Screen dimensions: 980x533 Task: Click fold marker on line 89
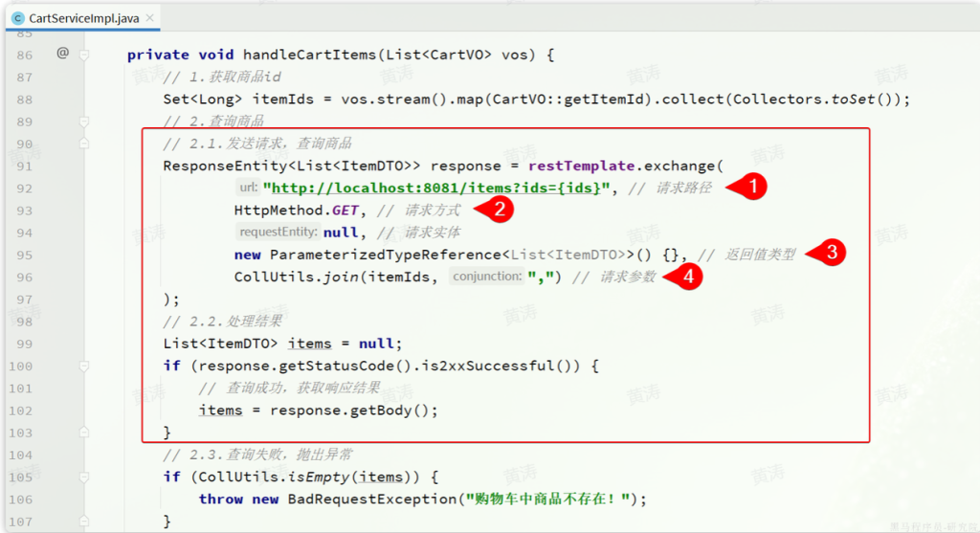tap(84, 122)
